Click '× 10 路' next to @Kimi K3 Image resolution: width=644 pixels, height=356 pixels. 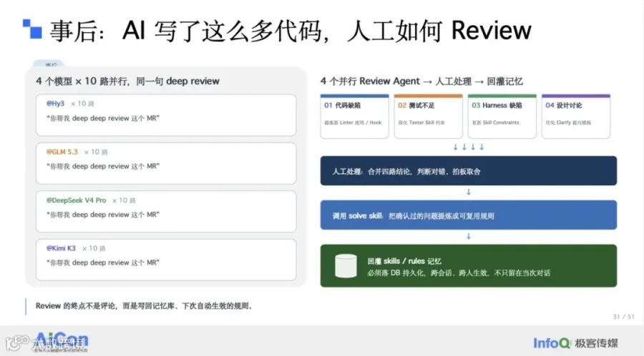tap(94, 249)
